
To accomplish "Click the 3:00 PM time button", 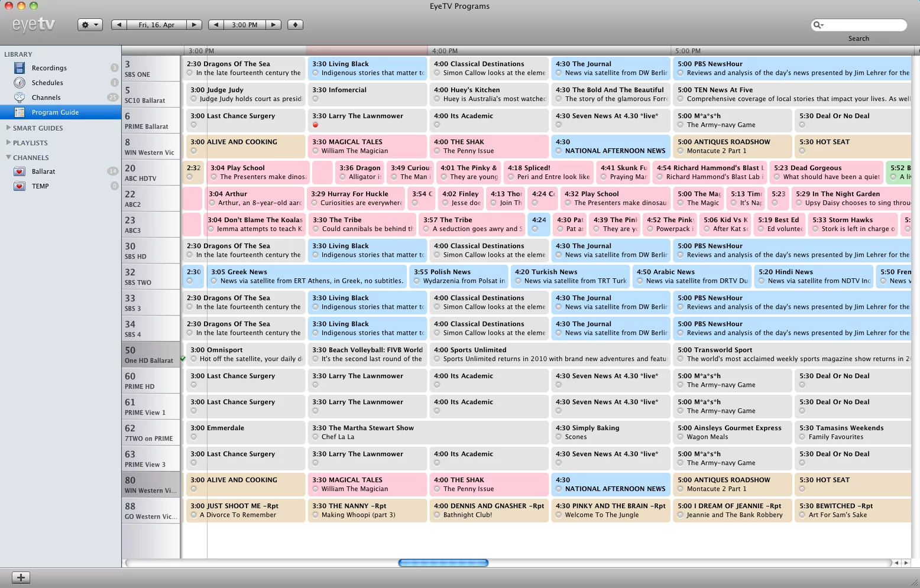I will [245, 25].
